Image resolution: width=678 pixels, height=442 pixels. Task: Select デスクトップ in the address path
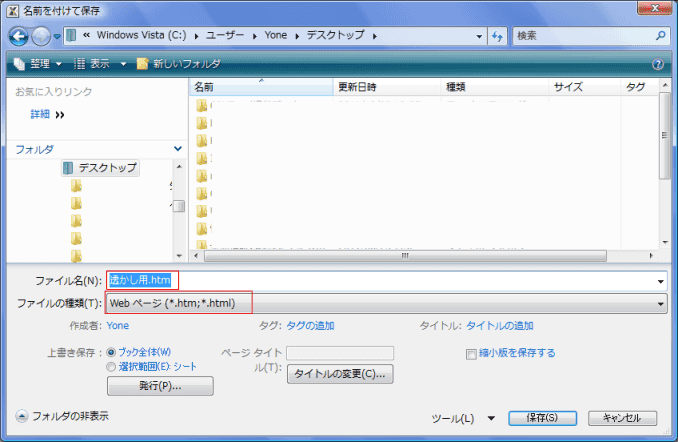tap(336, 35)
